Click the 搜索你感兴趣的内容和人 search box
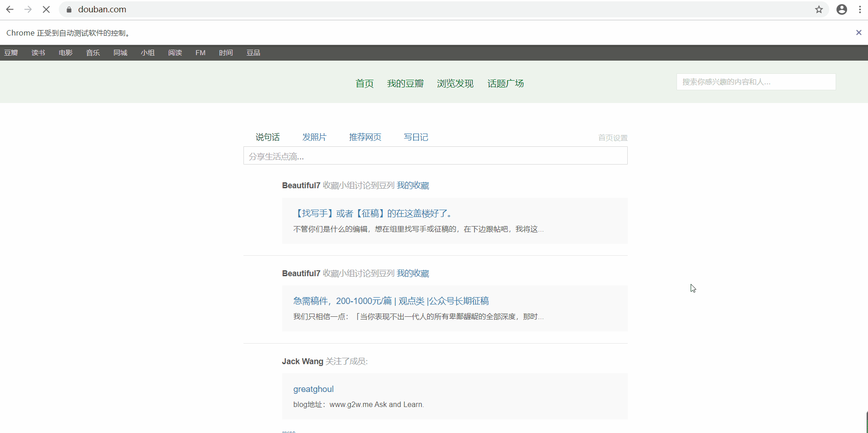Viewport: 868px width, 433px height. pos(756,82)
